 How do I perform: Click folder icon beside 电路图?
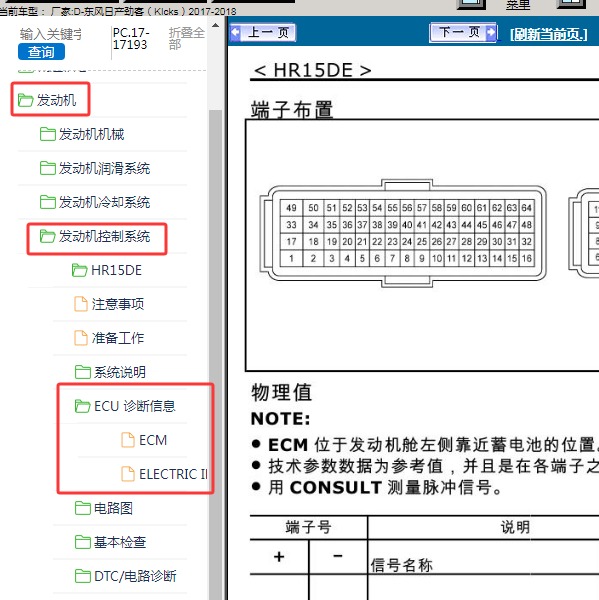point(83,508)
